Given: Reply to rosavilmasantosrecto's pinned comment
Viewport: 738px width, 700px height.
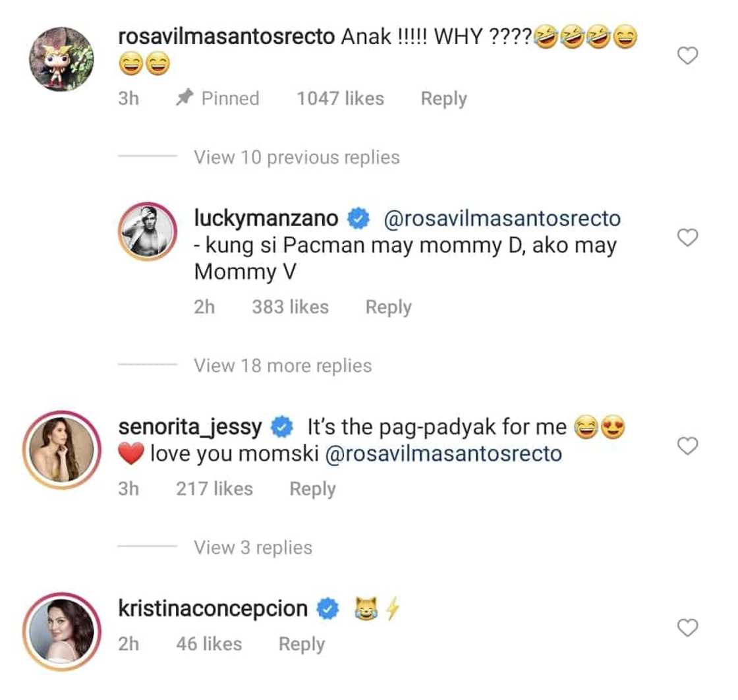Looking at the screenshot, I should 443,99.
